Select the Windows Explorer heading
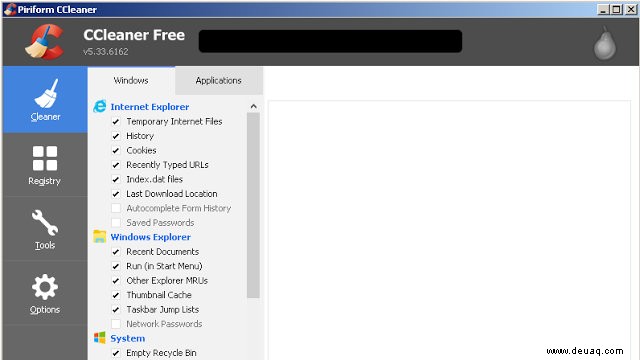 [x=151, y=237]
